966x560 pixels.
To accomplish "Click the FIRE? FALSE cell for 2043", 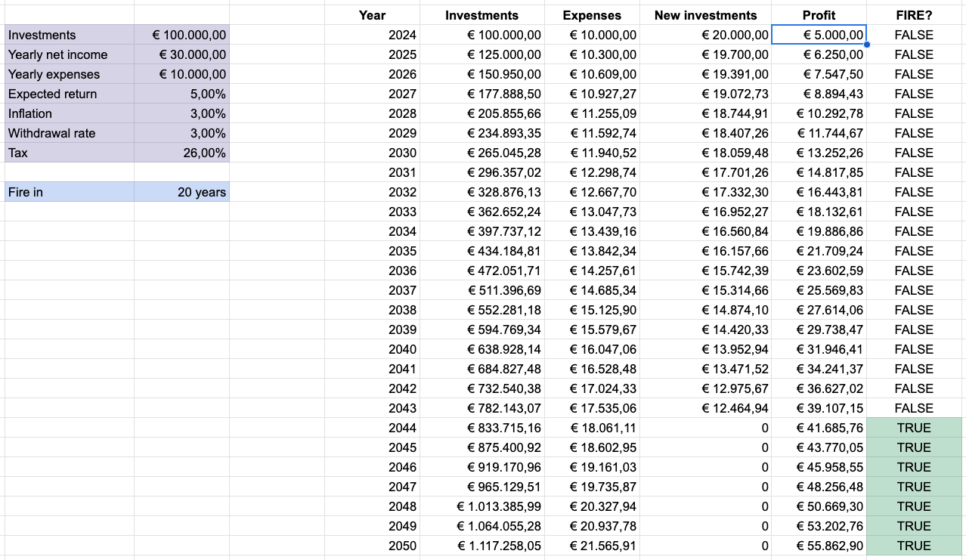I will (x=914, y=408).
